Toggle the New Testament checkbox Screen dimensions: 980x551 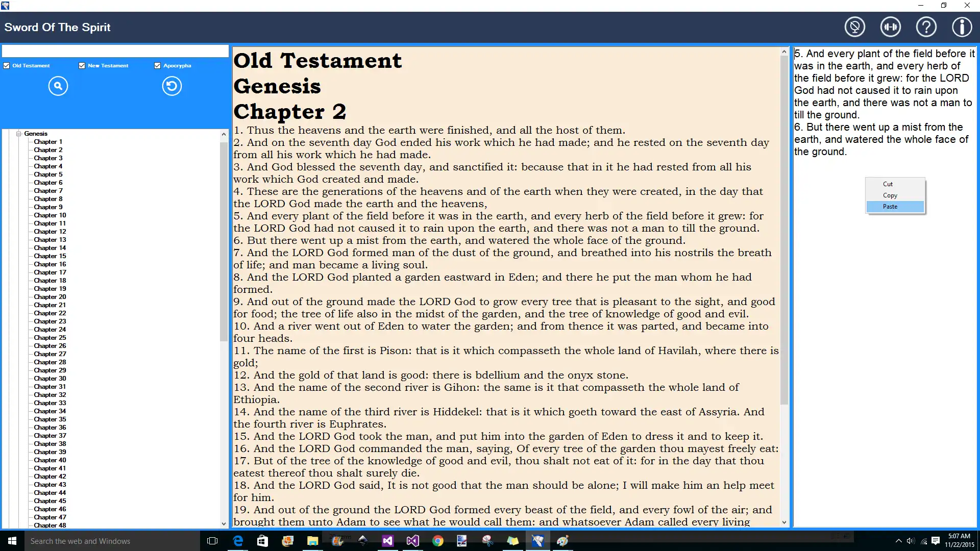[x=82, y=65]
